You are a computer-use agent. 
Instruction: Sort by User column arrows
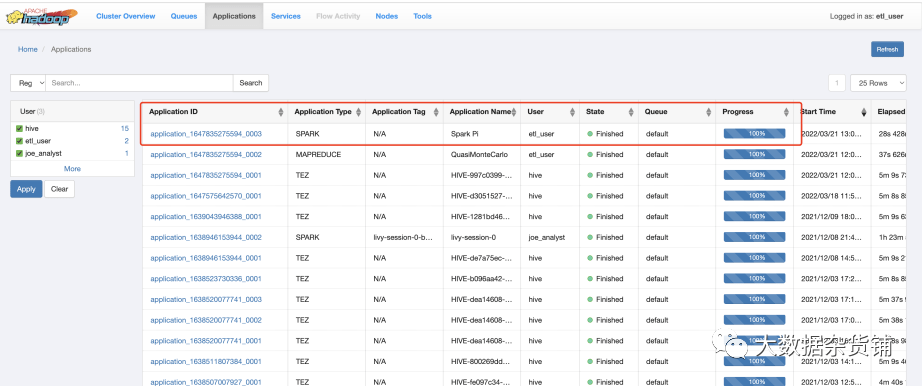point(571,112)
